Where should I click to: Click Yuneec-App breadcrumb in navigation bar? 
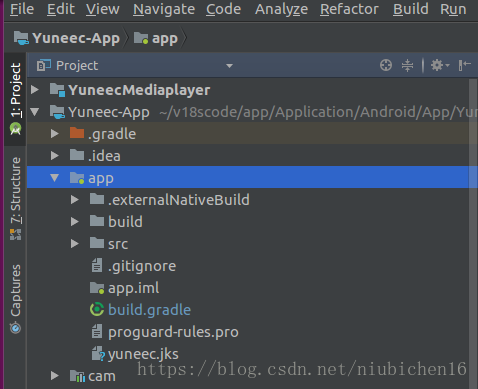coord(67,38)
